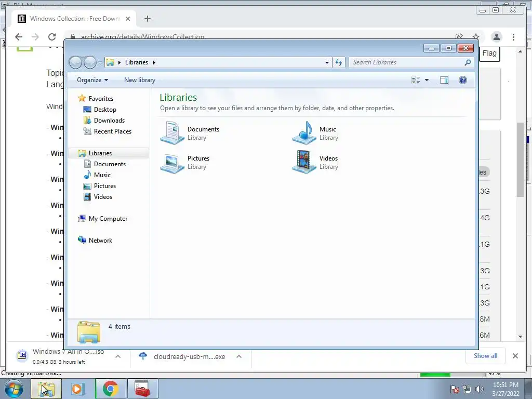Screen dimensions: 532x399
Task: Expand options for Windows 7 ISO download
Action: click(x=118, y=356)
